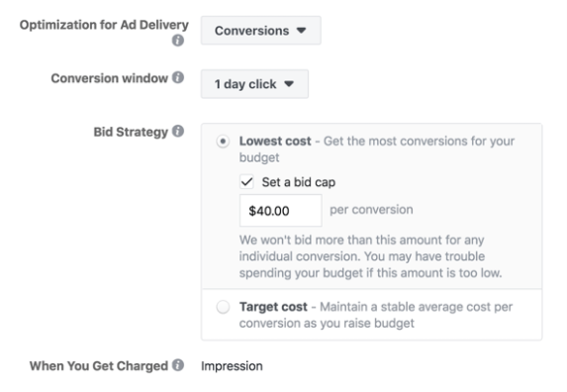Click the per conversion text
This screenshot has width=567, height=392.
click(x=371, y=210)
